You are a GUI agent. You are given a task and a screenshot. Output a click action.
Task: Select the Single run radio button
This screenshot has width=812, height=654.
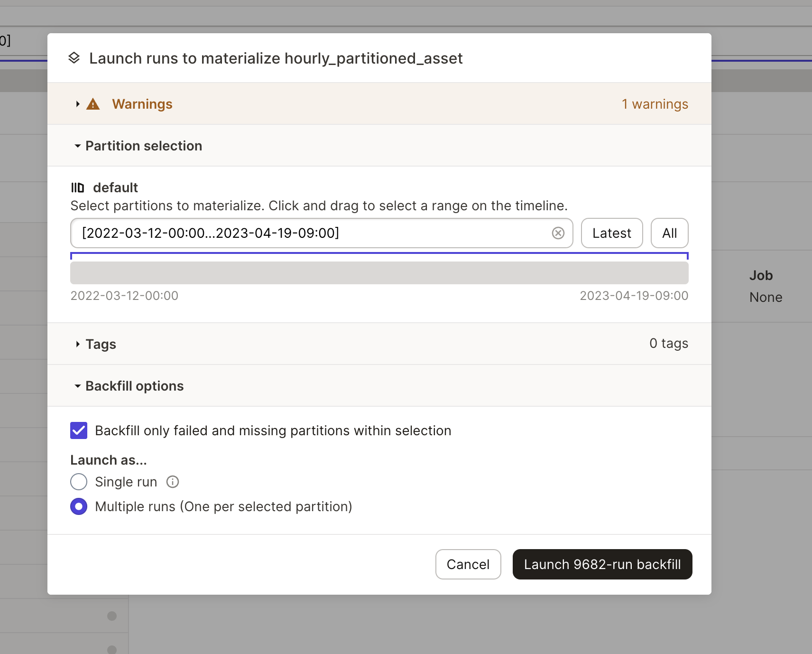click(x=79, y=482)
